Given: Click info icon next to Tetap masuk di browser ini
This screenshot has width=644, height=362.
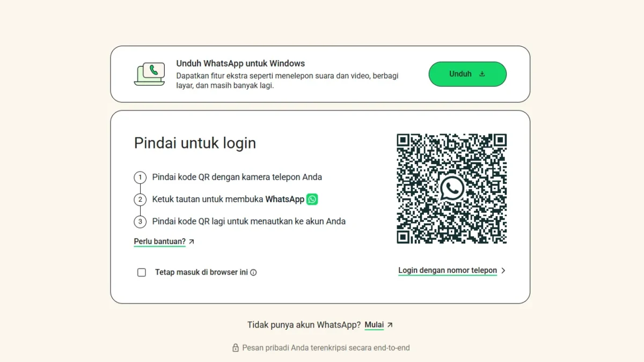Looking at the screenshot, I should click(x=253, y=272).
